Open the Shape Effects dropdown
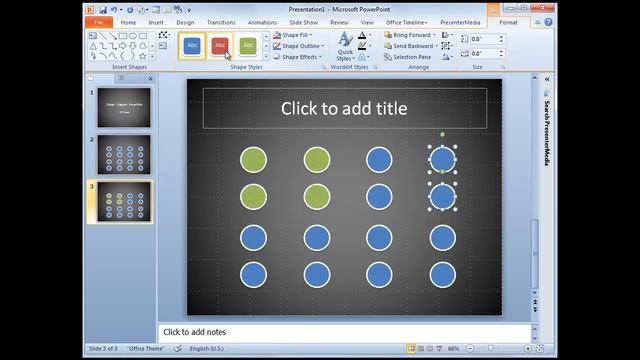 click(x=298, y=57)
